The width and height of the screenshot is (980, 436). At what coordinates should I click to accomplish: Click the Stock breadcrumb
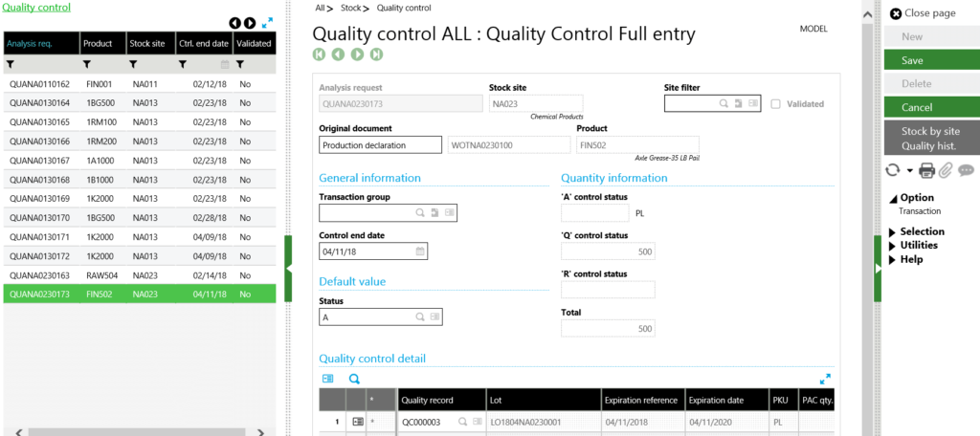[x=350, y=8]
